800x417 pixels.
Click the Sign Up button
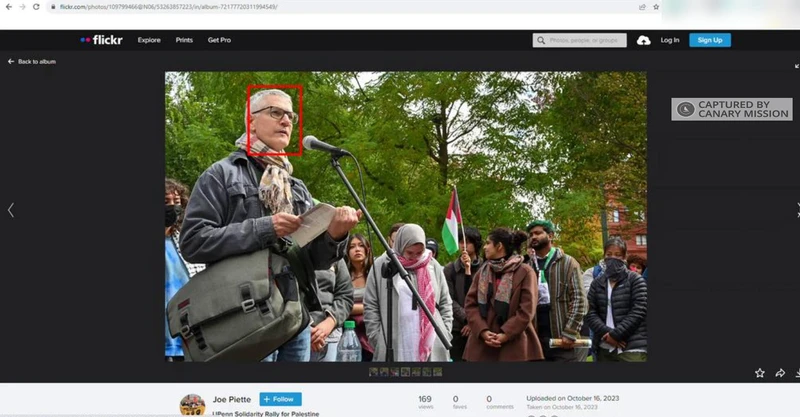point(710,40)
